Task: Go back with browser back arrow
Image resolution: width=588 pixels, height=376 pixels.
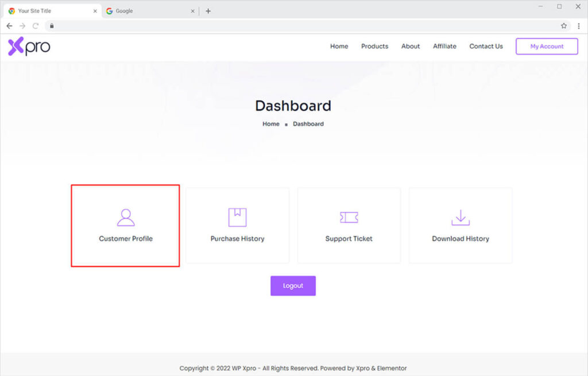Action: click(x=9, y=26)
